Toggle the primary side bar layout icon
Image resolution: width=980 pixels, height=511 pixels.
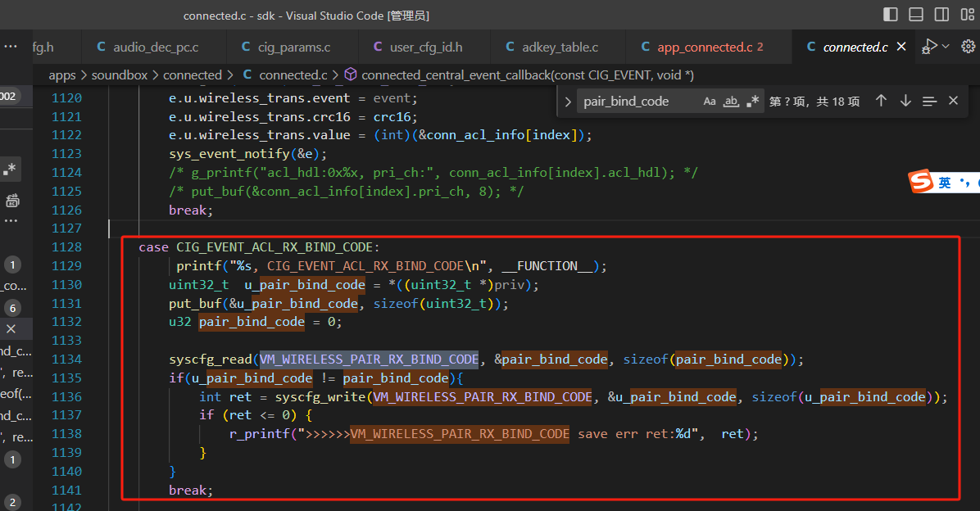click(891, 15)
